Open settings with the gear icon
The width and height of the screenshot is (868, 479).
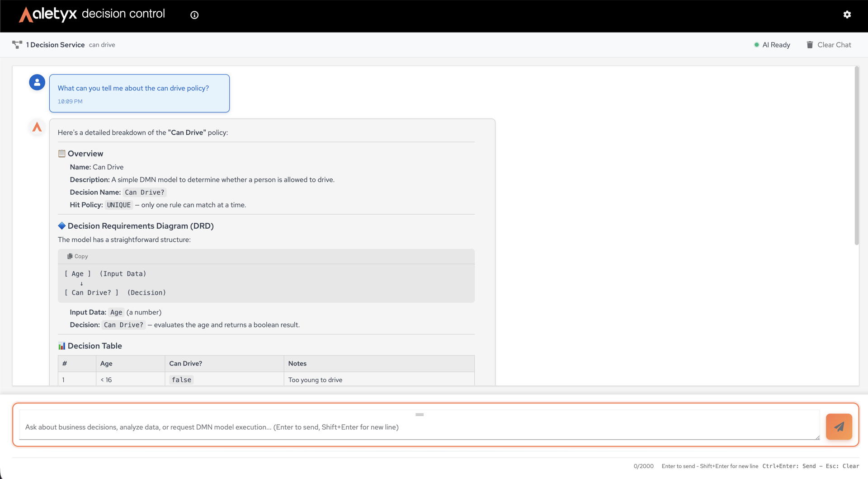847,14
